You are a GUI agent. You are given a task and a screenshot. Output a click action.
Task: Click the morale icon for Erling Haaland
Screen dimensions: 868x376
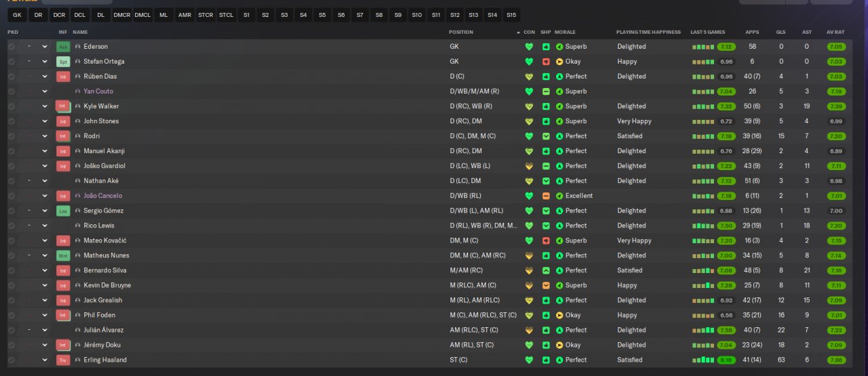pyautogui.click(x=559, y=360)
